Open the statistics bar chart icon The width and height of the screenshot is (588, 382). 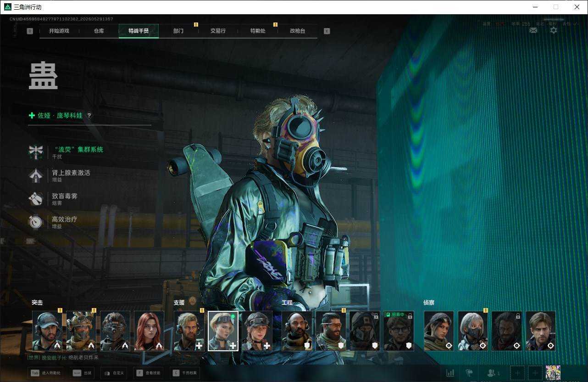(x=450, y=373)
